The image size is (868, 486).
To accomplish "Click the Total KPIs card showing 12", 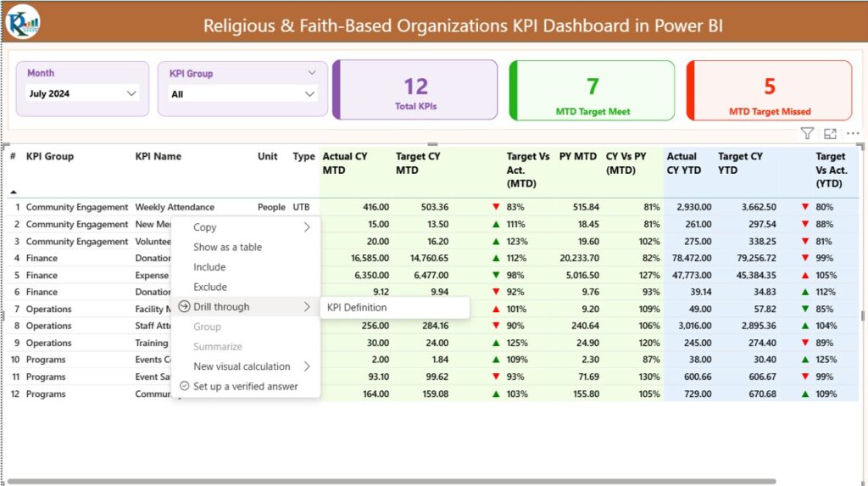I will 415,90.
